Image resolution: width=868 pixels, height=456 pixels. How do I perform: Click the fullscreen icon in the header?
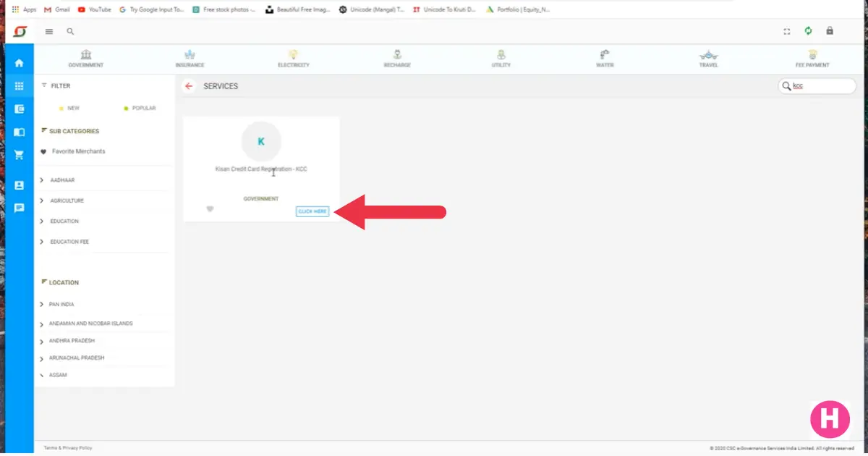click(786, 31)
